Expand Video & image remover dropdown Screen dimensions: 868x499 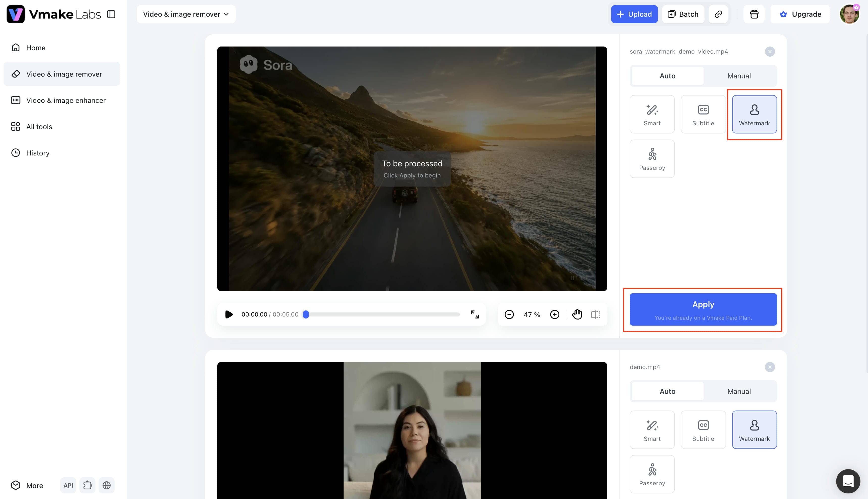(x=186, y=14)
